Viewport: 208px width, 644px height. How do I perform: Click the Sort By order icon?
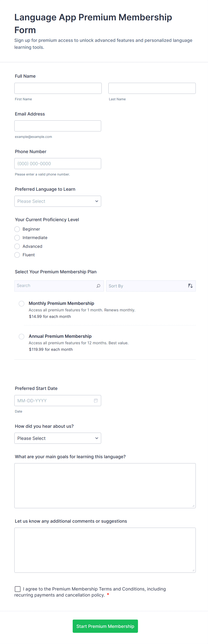[x=190, y=286]
